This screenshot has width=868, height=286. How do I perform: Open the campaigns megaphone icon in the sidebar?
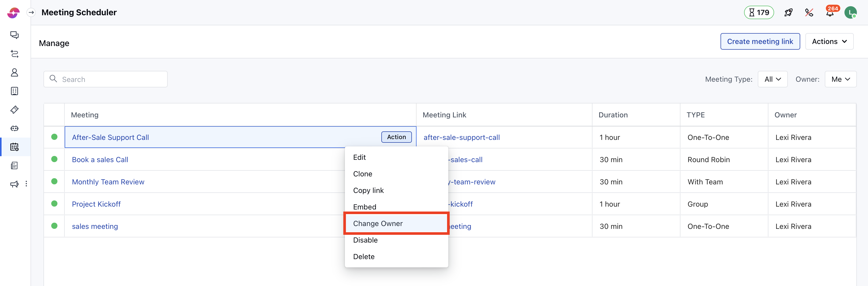tap(14, 184)
